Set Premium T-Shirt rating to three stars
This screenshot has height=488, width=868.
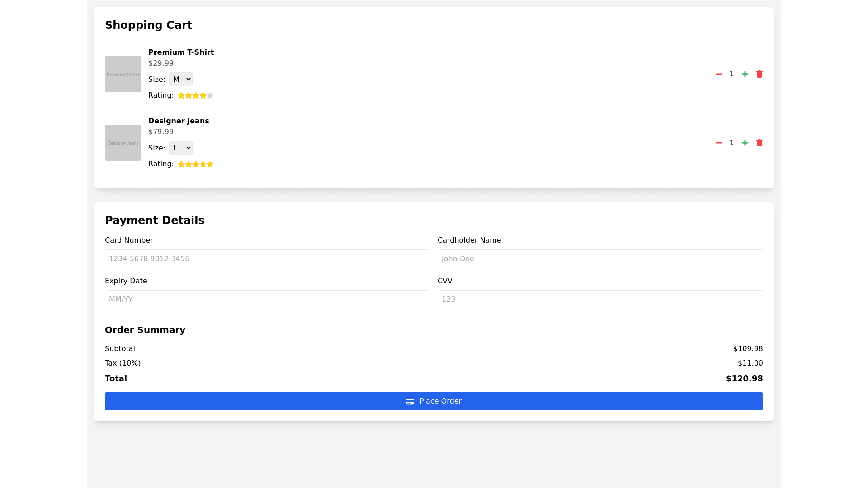pyautogui.click(x=196, y=95)
